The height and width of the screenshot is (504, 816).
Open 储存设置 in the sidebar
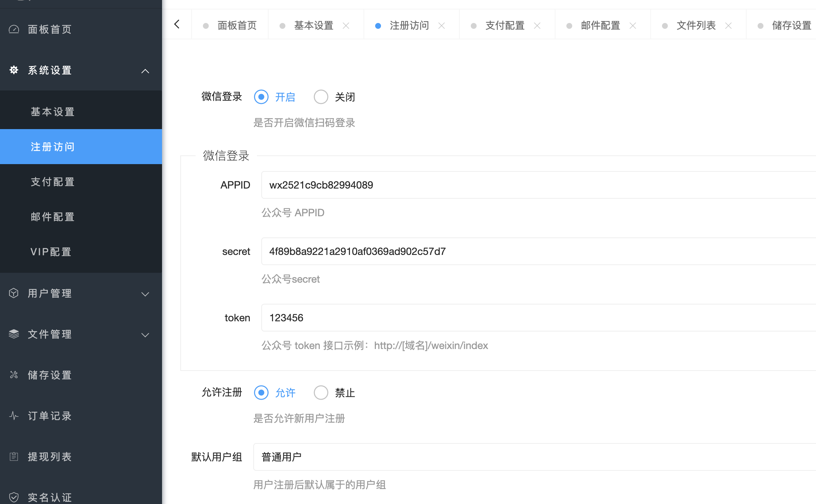click(81, 375)
